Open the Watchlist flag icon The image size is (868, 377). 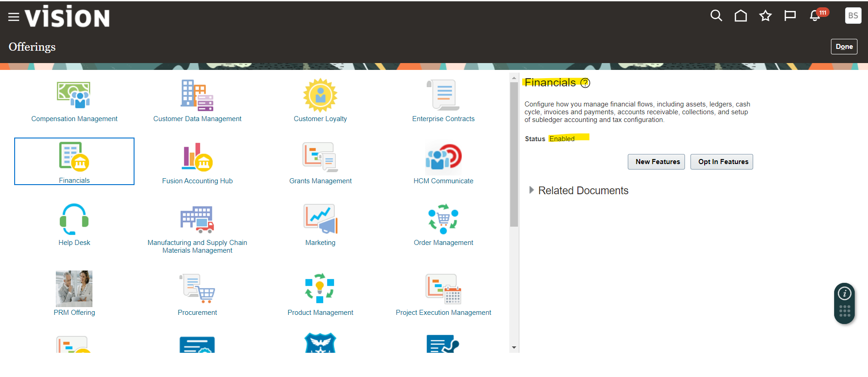(x=790, y=16)
